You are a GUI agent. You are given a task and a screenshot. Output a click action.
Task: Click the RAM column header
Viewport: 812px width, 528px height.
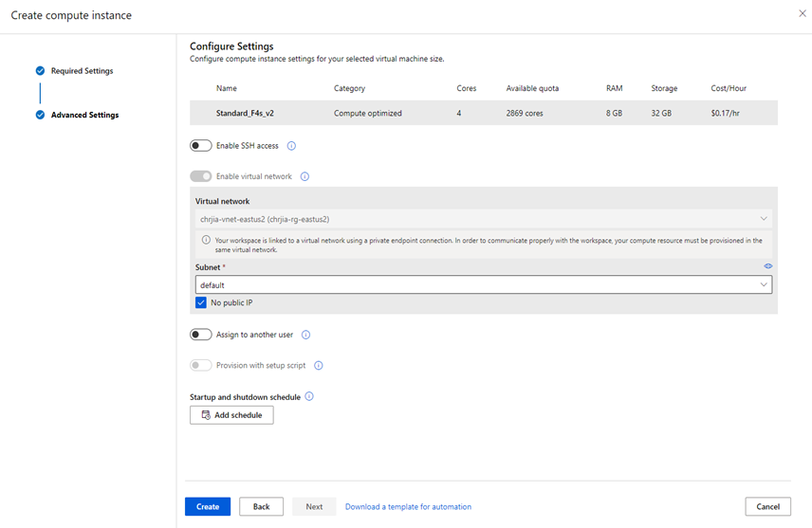[614, 88]
